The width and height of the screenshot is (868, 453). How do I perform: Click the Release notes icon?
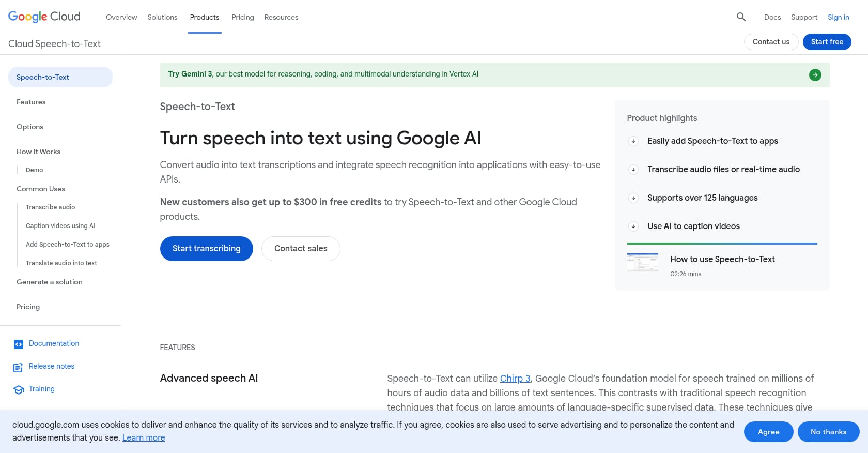tap(18, 367)
